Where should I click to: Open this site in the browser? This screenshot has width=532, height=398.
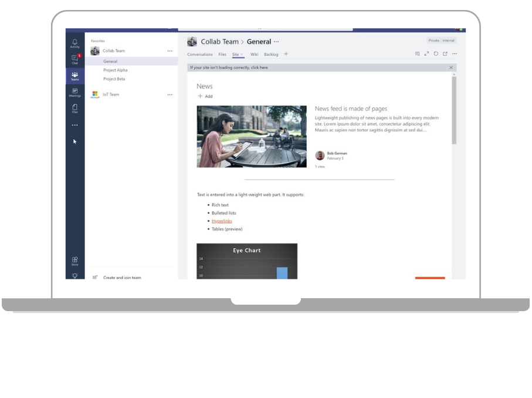[x=446, y=53]
